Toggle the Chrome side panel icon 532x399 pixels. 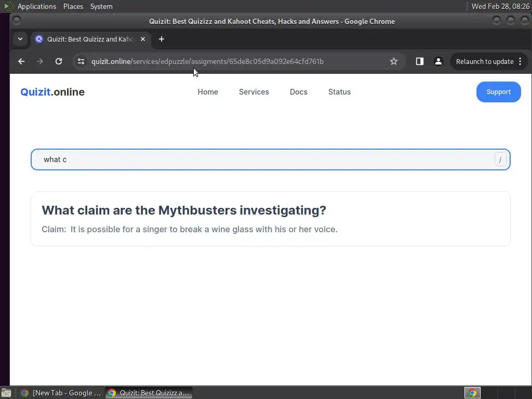pyautogui.click(x=420, y=61)
